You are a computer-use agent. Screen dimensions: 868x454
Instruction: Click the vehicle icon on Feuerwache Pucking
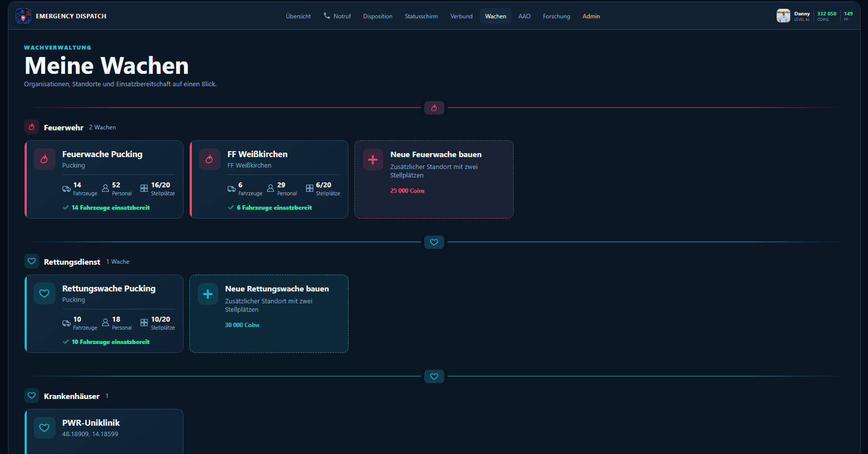coord(66,189)
